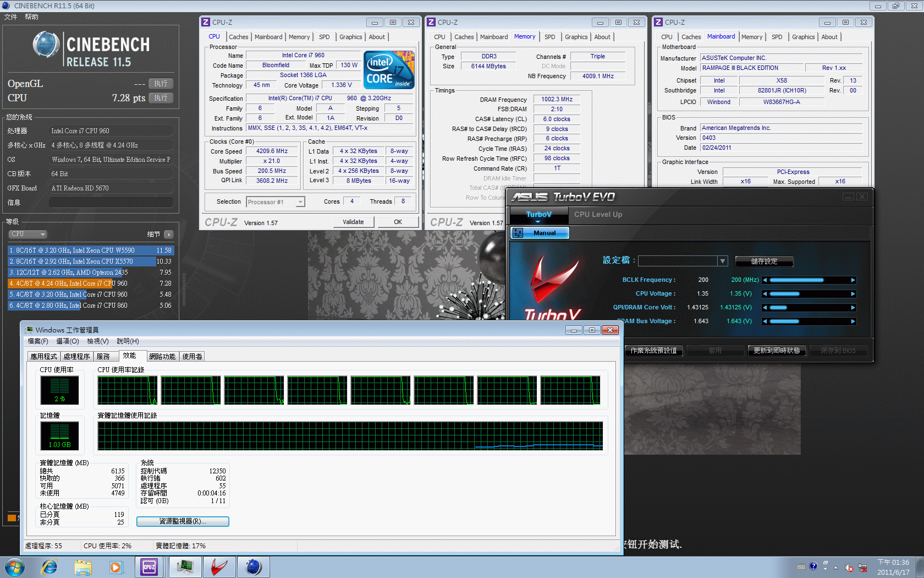Click Validate in the left CPU-Z window

pos(354,222)
